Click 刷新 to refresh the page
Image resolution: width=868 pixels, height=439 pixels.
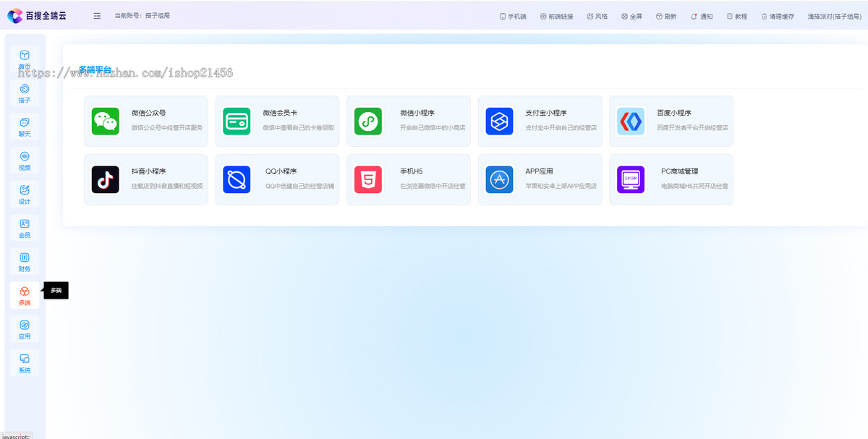tap(666, 16)
